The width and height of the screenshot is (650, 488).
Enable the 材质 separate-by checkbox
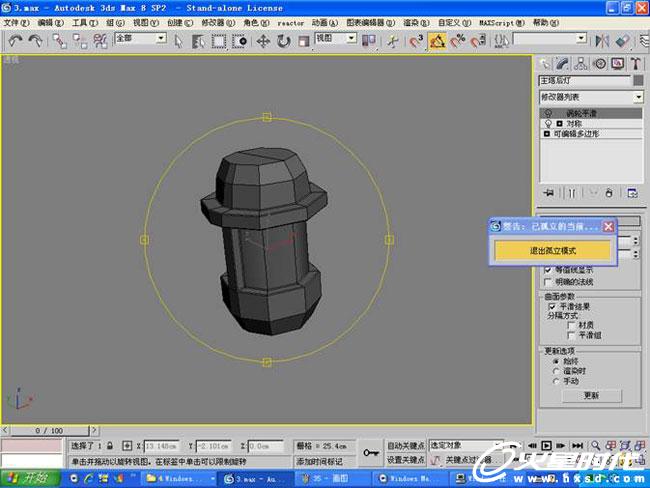click(x=572, y=325)
